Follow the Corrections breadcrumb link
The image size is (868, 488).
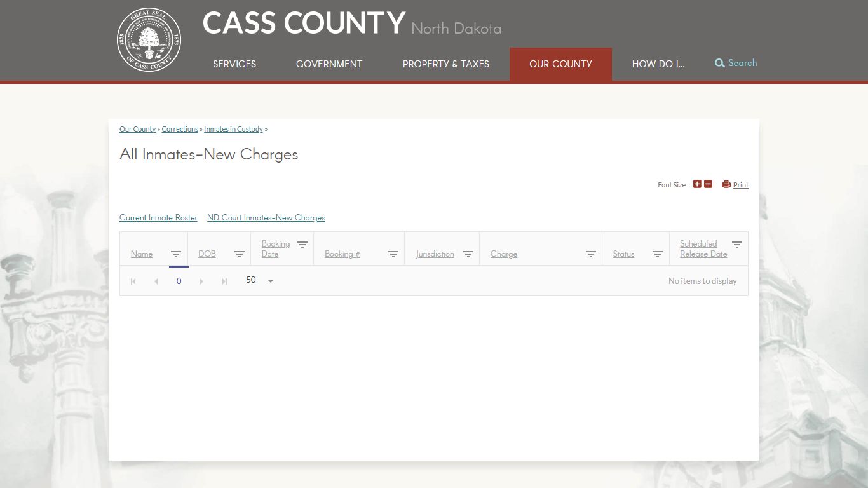coord(180,129)
